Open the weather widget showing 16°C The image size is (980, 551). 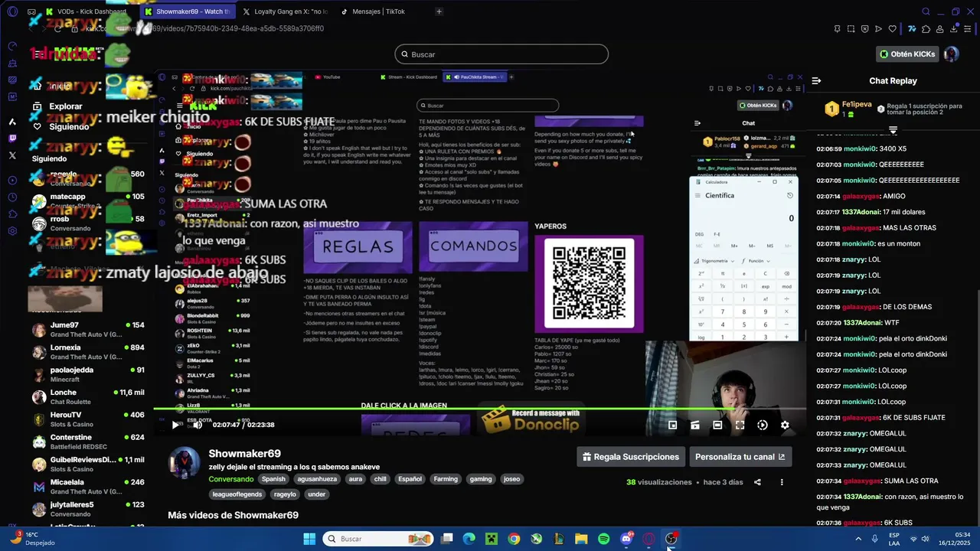34,539
